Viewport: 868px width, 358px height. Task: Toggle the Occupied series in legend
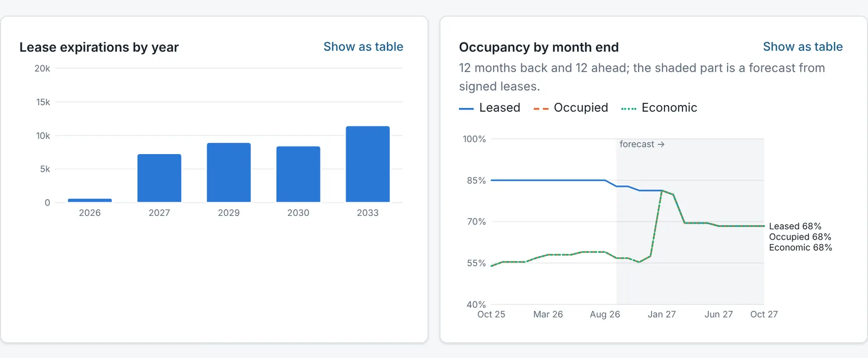[x=571, y=107]
